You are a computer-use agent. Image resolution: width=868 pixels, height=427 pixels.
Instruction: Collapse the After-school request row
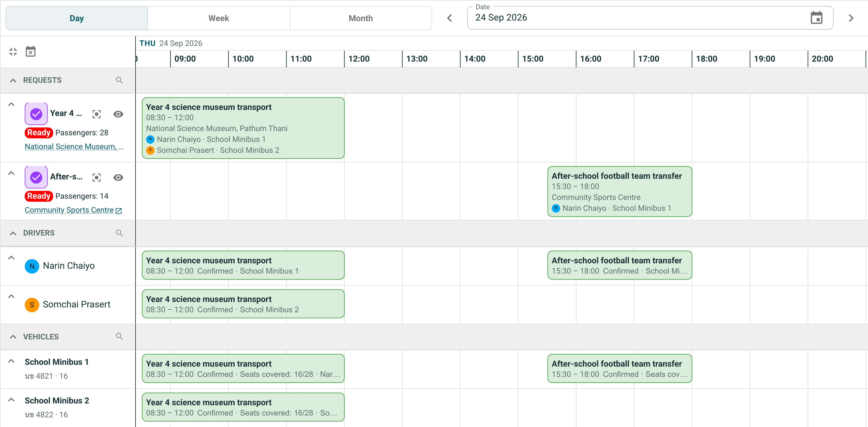[x=11, y=173]
